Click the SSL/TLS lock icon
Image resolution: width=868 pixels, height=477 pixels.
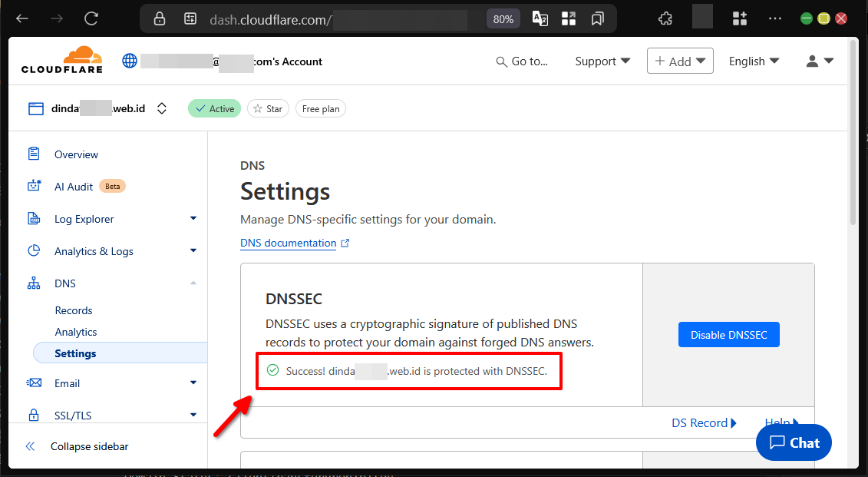tap(34, 414)
